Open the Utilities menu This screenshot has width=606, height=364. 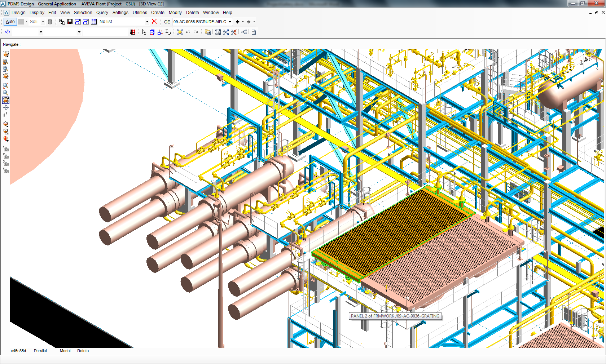pos(140,13)
